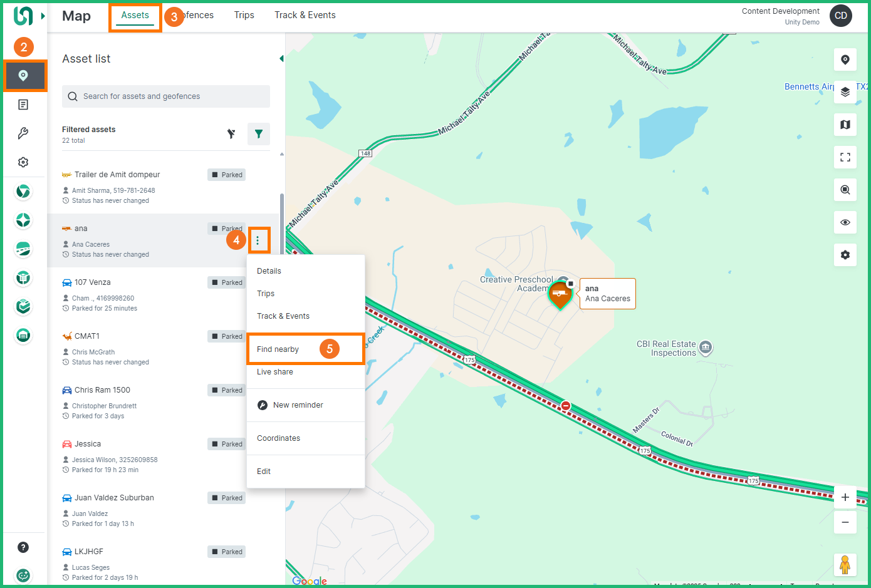This screenshot has height=588, width=871.
Task: Enter fullscreen map mode
Action: 845,157
